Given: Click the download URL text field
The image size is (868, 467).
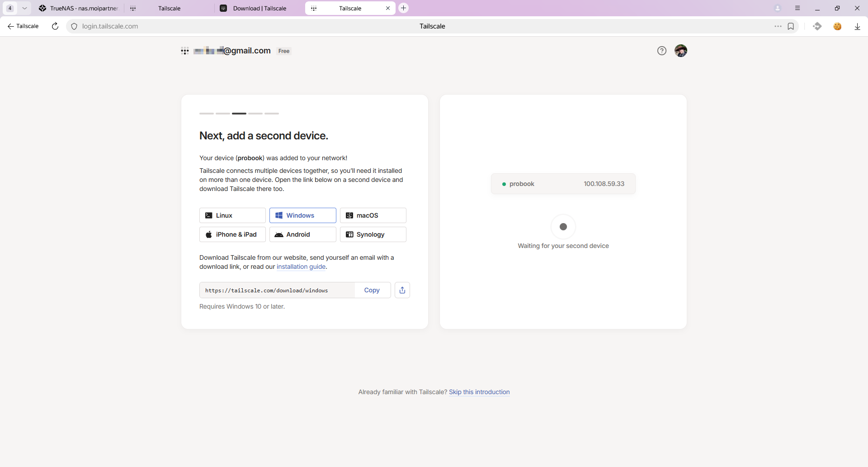Looking at the screenshot, I should pyautogui.click(x=277, y=290).
